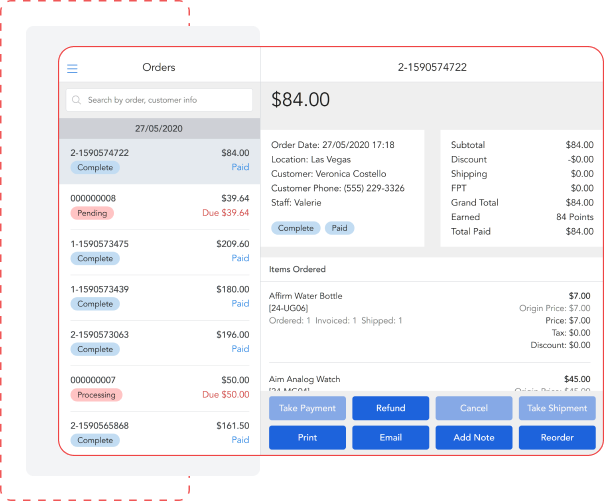Click Location: Las Vegas line
Image resolution: width=604 pixels, height=501 pixels.
[311, 159]
